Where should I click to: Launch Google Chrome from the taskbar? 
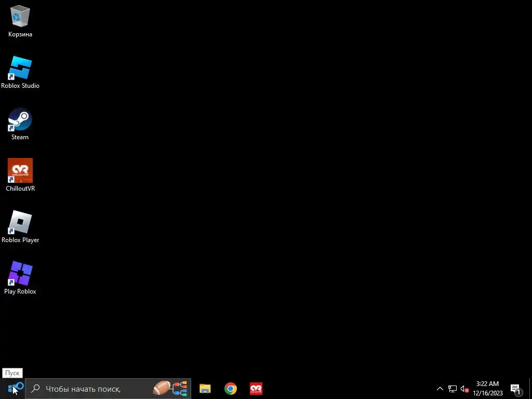230,389
